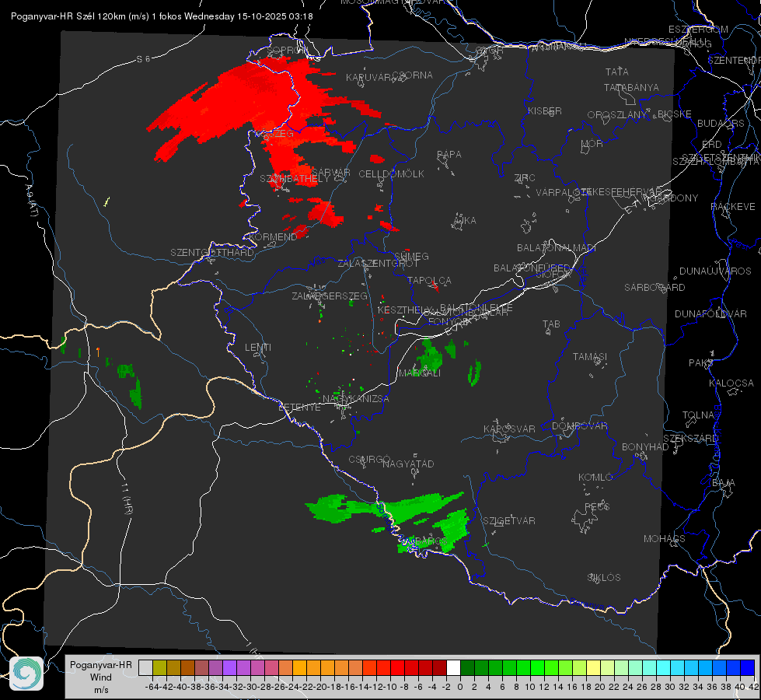
Task: Click the DUNAÚJVÁROS city label
Action: point(715,271)
